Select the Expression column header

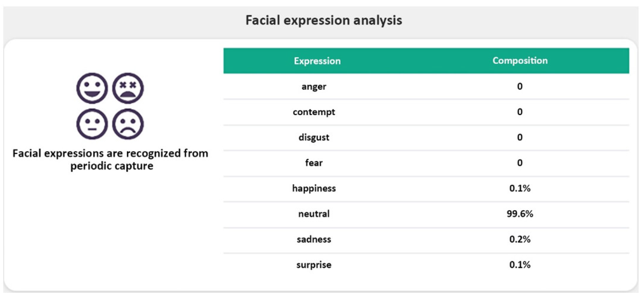point(317,61)
